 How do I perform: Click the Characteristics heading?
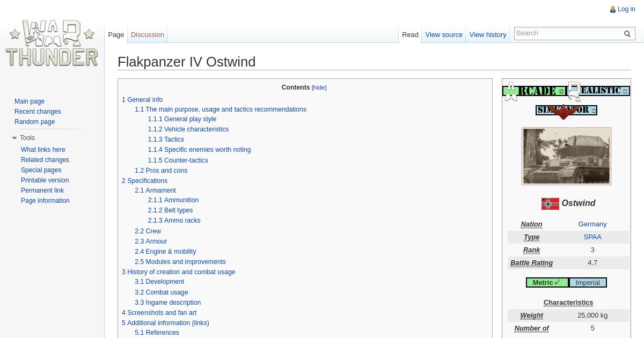[568, 303]
